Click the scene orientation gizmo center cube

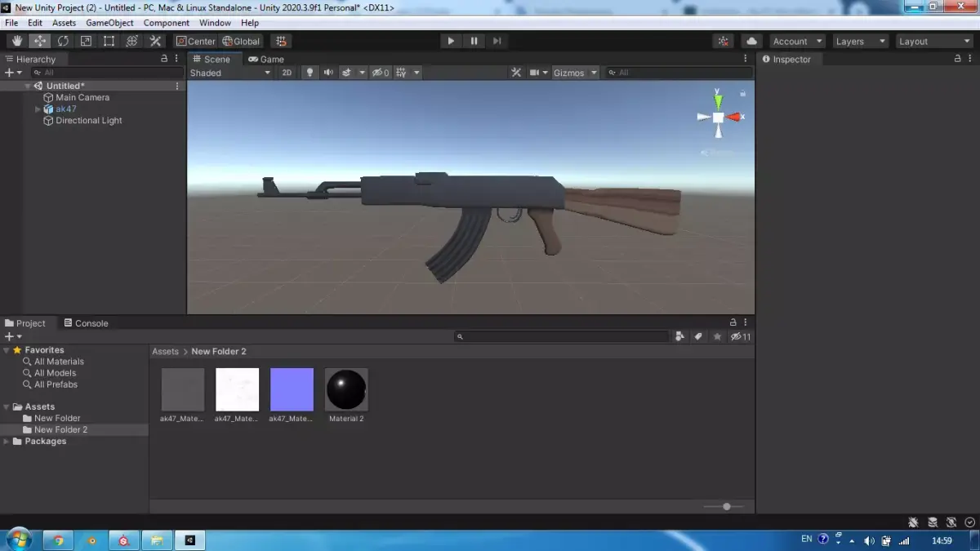pyautogui.click(x=718, y=117)
